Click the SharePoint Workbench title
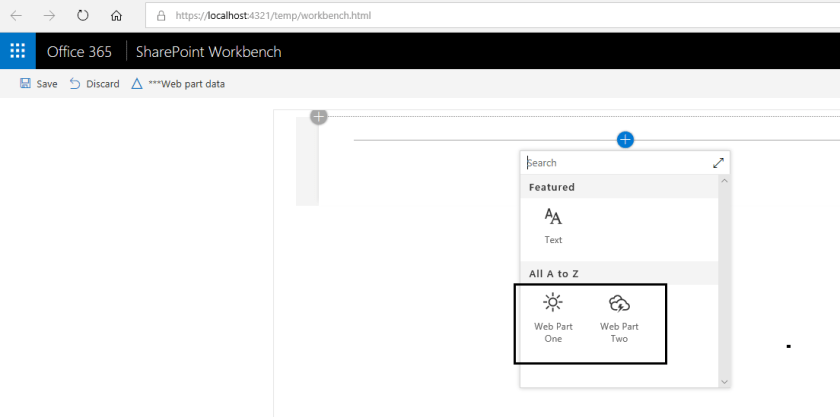Viewport: 840px width, 417px height. pyautogui.click(x=208, y=52)
